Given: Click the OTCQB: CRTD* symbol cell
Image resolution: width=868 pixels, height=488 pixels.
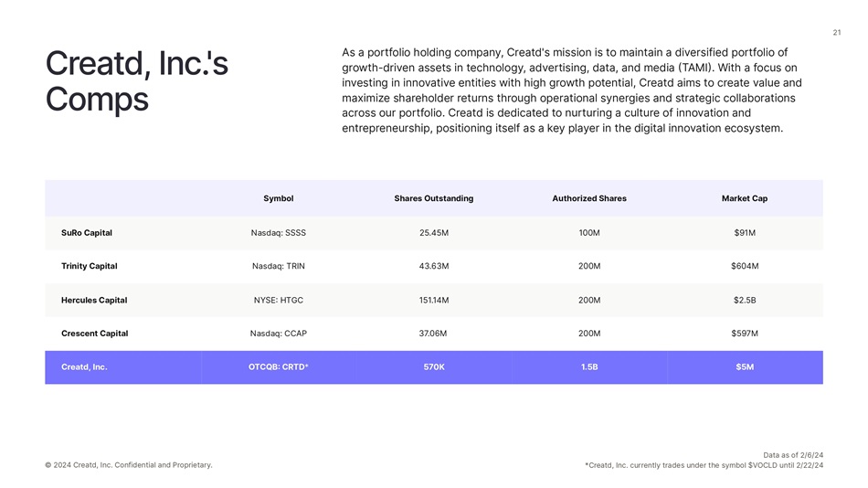Looking at the screenshot, I should point(279,367).
